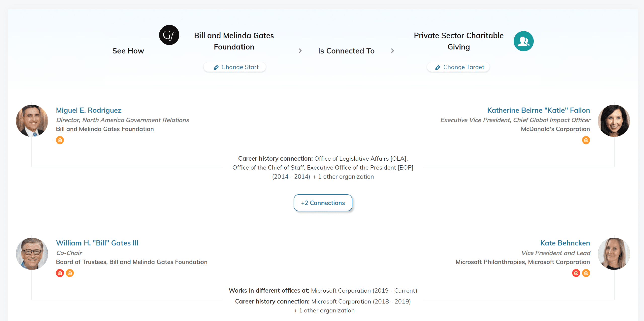This screenshot has height=321, width=644.
Task: Click the pencil icon in Change Start
Action: point(216,67)
